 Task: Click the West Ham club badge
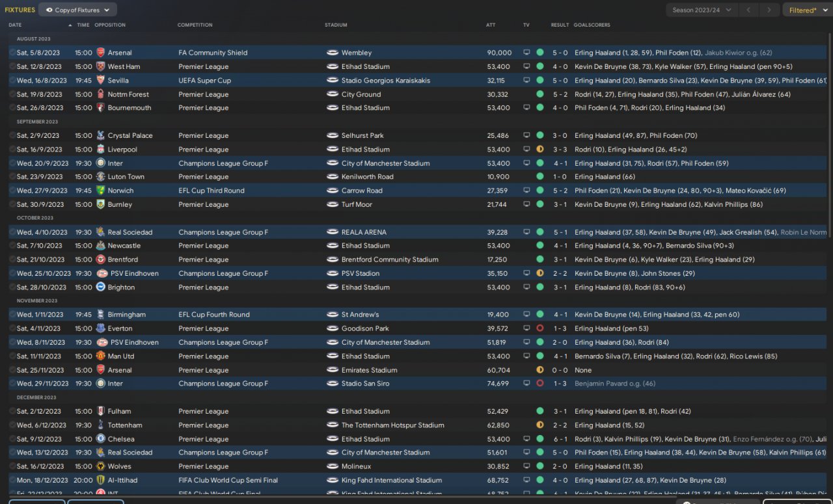(100, 66)
